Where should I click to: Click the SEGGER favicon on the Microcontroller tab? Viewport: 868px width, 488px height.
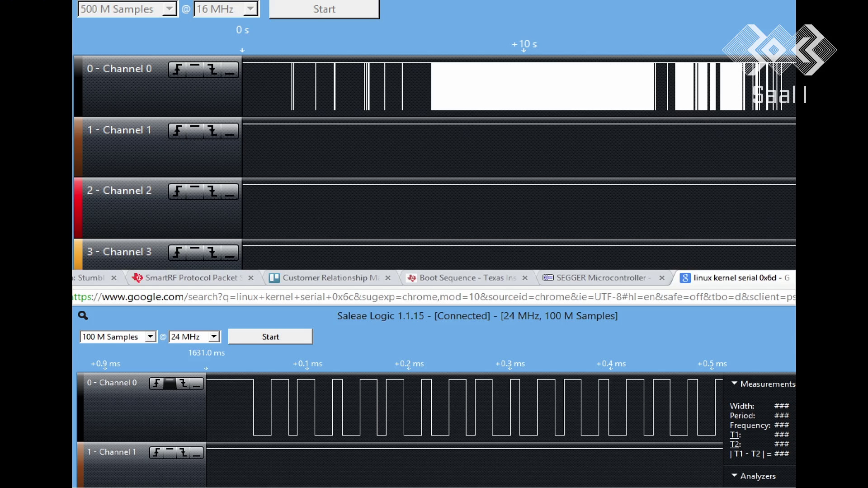tap(548, 278)
